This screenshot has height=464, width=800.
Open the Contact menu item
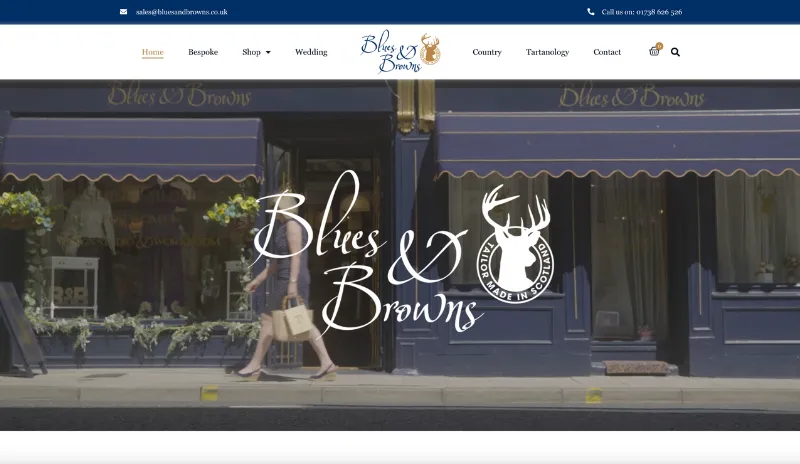(607, 52)
